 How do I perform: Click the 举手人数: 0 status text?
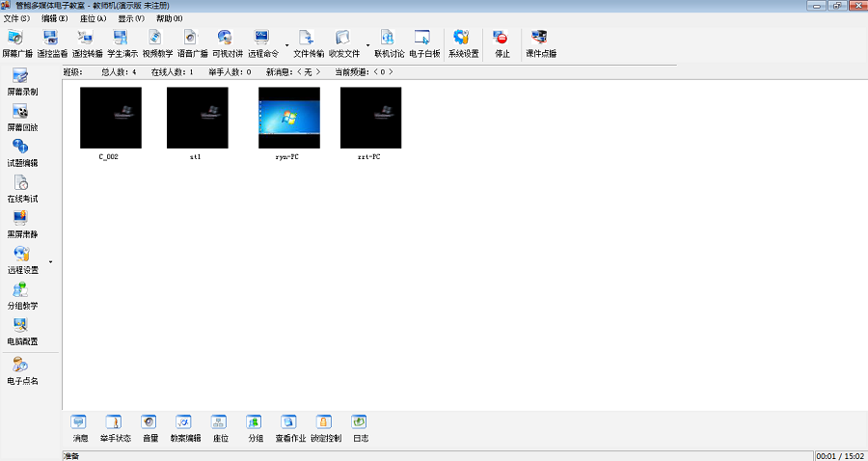[230, 72]
